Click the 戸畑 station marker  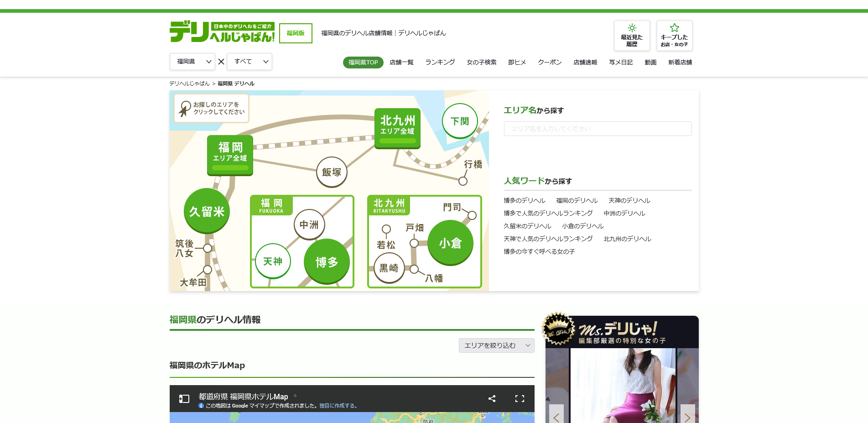[x=414, y=243]
